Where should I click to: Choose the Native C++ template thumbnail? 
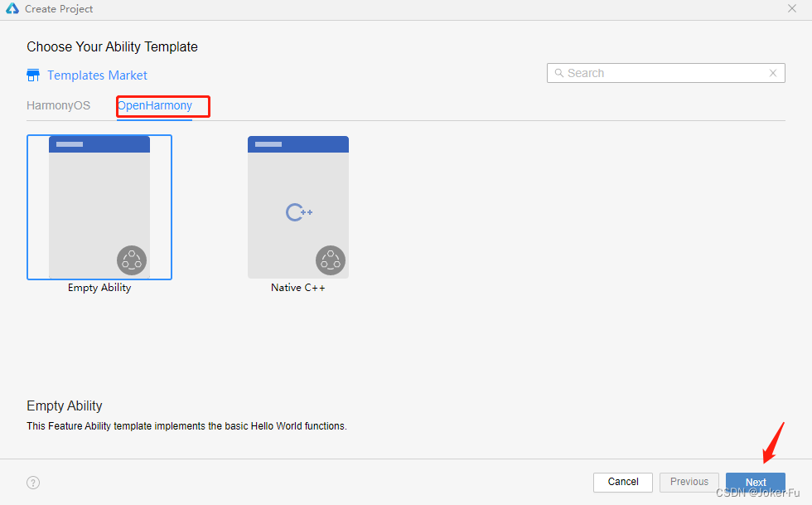tap(298, 207)
